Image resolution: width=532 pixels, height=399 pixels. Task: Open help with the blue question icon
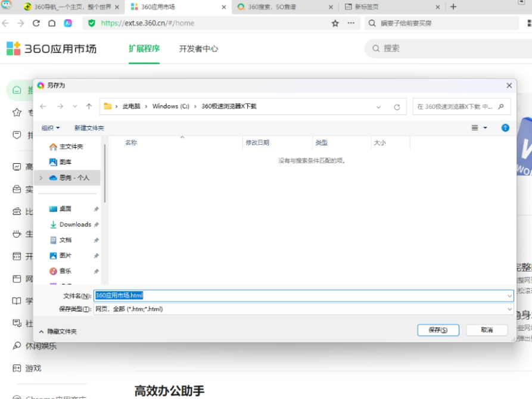click(505, 127)
